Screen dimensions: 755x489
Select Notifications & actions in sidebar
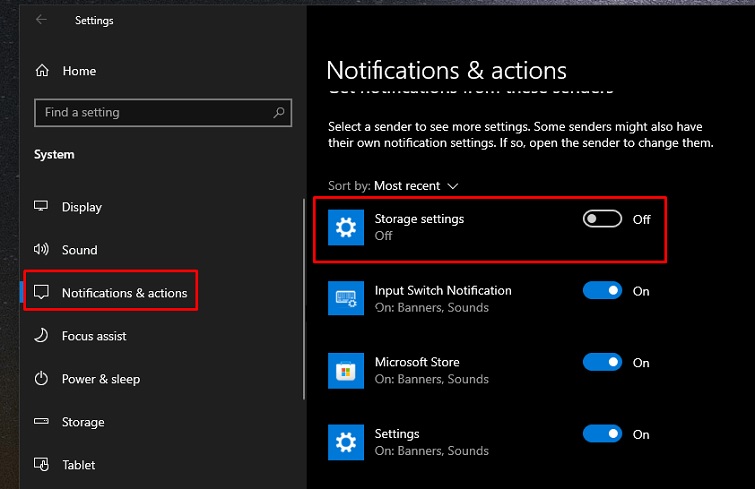point(124,293)
